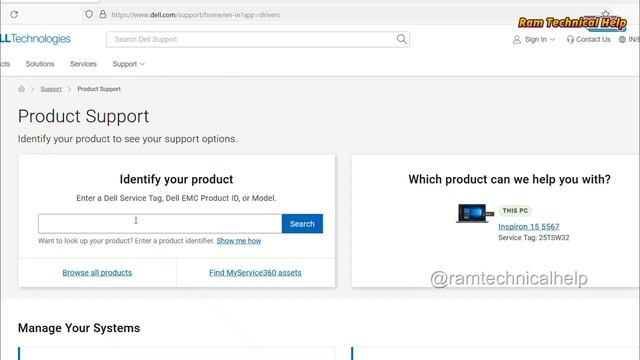Click the Dell Technologies logo
Image resolution: width=640 pixels, height=360 pixels.
(36, 39)
